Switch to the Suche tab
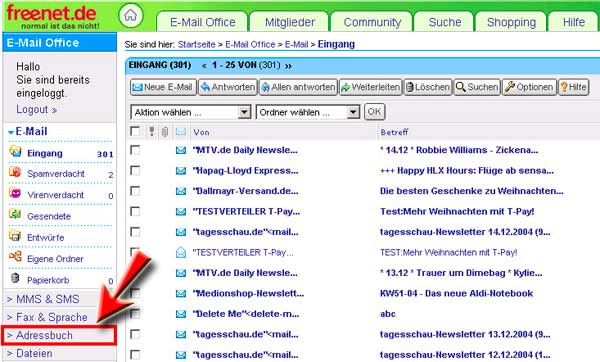The width and height of the screenshot is (600, 362). 445,22
